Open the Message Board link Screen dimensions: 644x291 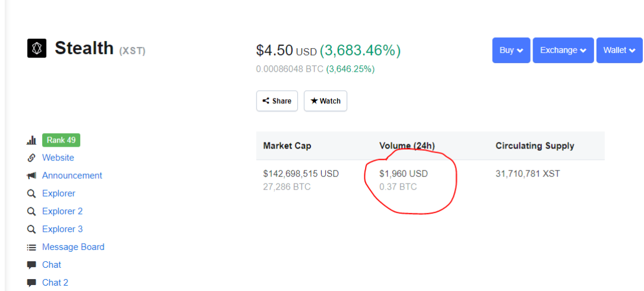coord(73,247)
